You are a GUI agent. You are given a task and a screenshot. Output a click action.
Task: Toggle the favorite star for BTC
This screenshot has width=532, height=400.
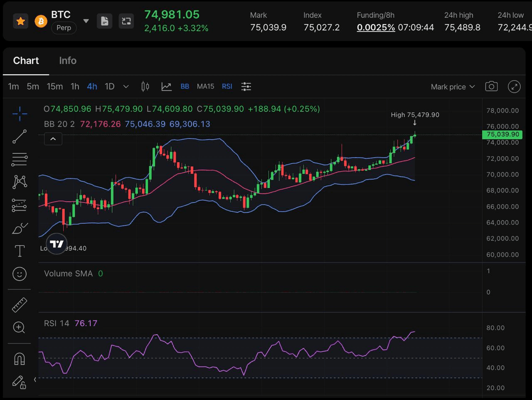(20, 21)
